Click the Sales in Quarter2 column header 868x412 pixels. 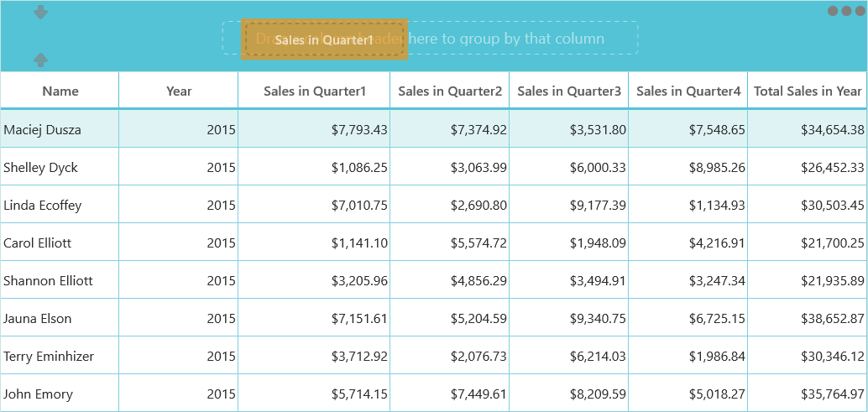coord(449,91)
